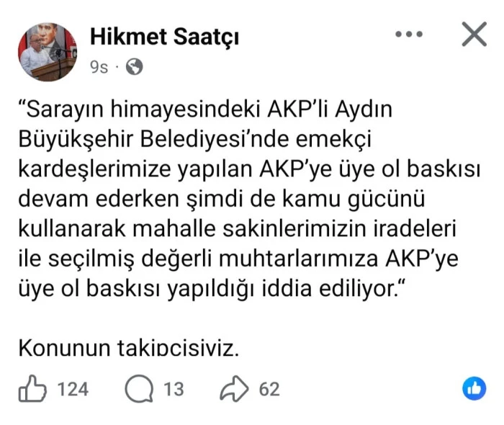The width and height of the screenshot is (504, 425).
Task: View the 62 shares count
Action: 269,389
